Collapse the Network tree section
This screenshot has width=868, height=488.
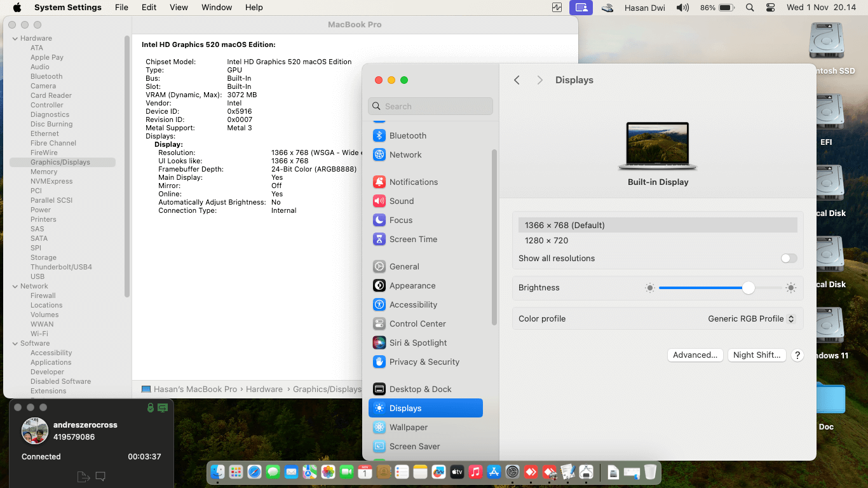pos(15,286)
